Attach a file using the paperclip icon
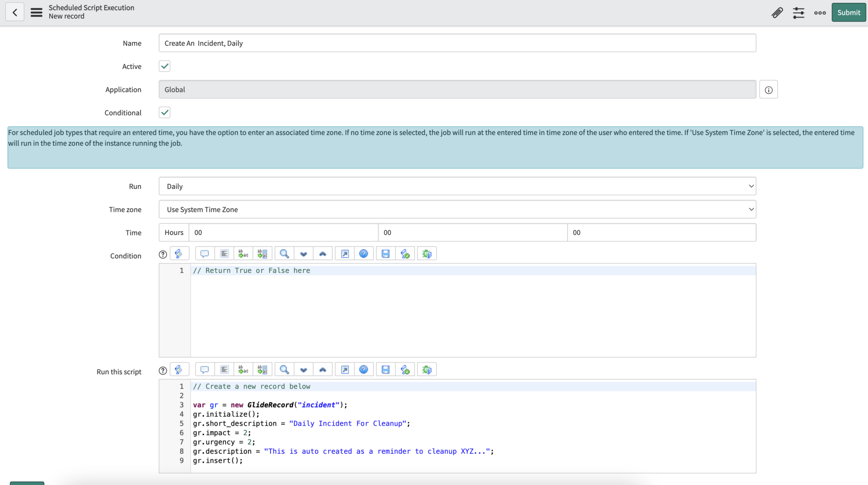Image resolution: width=868 pixels, height=485 pixels. (777, 12)
